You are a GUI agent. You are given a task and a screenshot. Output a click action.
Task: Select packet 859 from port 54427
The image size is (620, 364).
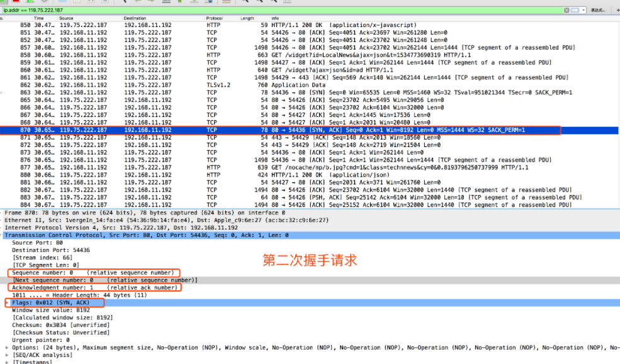click(310, 63)
